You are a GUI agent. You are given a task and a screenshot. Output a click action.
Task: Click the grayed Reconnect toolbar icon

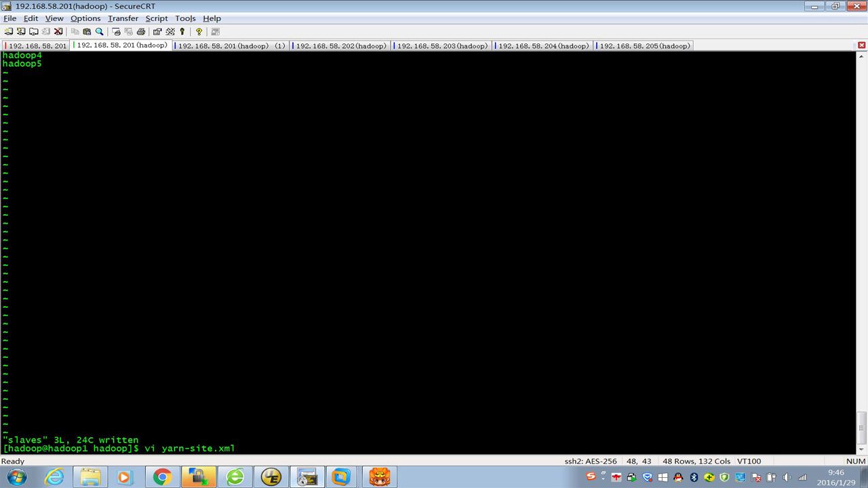(x=45, y=31)
